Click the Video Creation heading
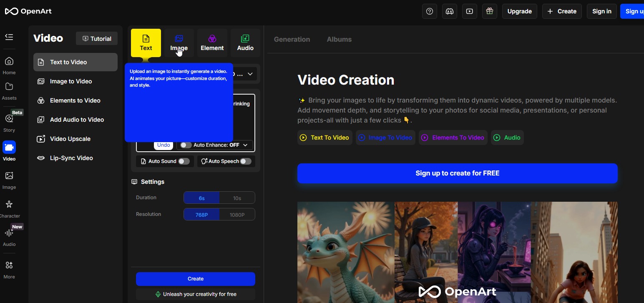 point(346,80)
